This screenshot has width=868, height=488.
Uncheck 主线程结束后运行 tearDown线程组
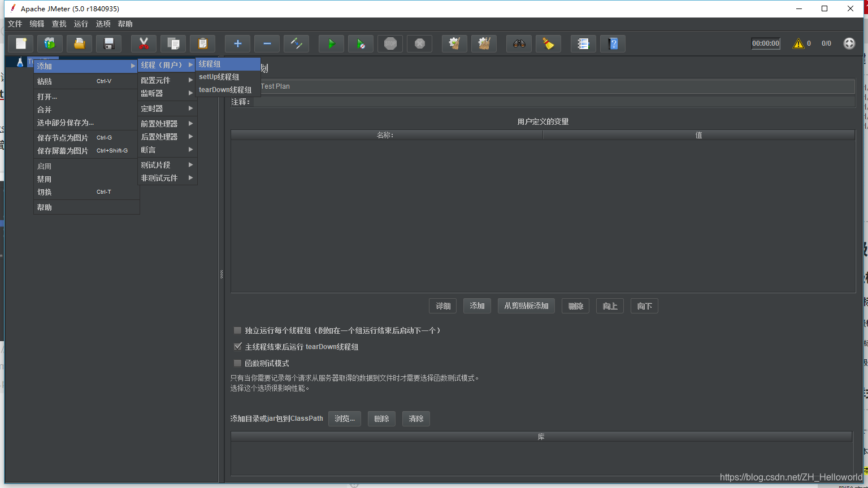pos(238,347)
